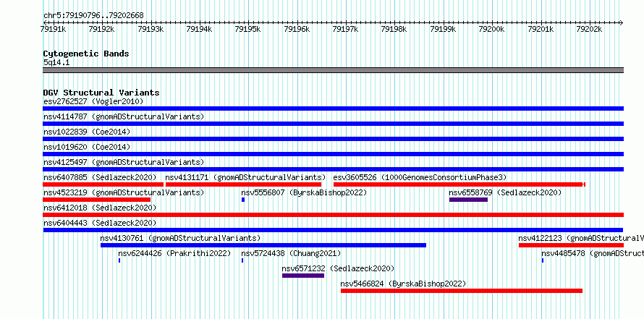Screen dimensions: 644x319
Task: Click the tiny blue marker under nsv5724438
Action: [242, 260]
